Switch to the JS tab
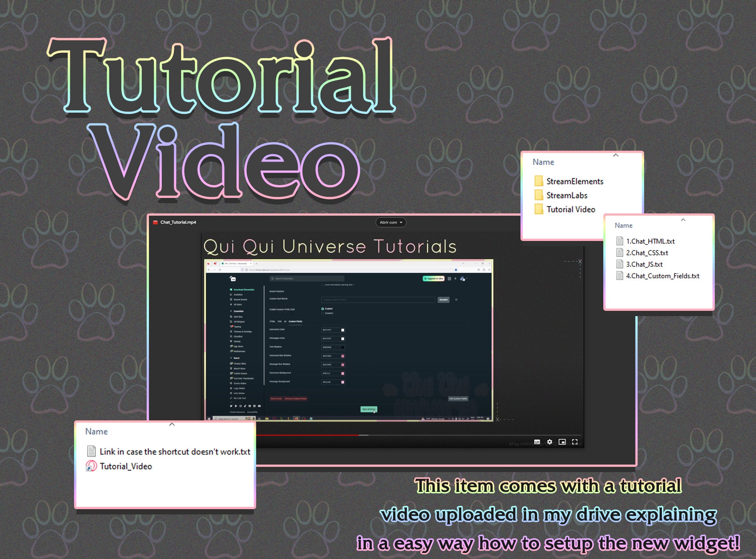 click(285, 321)
